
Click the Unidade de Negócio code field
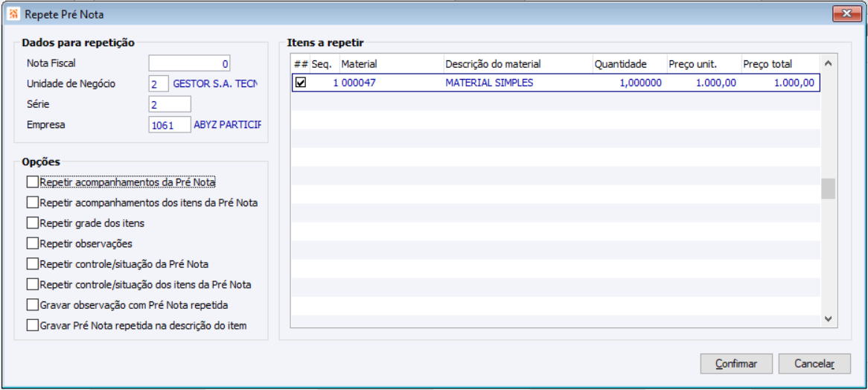(x=159, y=84)
